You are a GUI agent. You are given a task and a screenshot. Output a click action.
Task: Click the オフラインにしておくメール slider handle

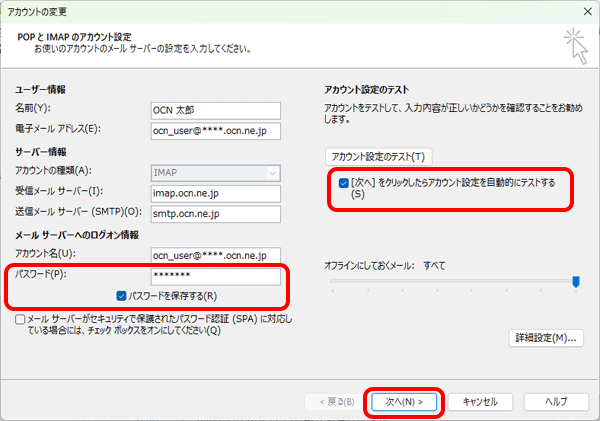tap(576, 283)
